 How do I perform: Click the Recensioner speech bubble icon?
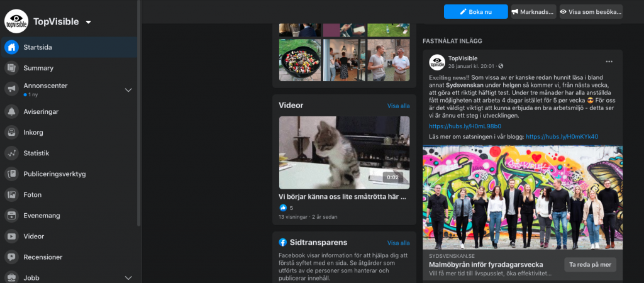(11, 257)
